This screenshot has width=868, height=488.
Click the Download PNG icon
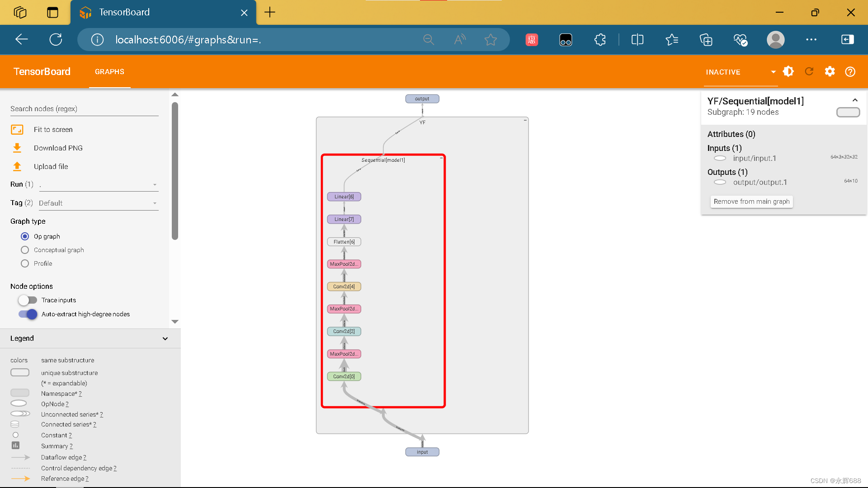(17, 148)
